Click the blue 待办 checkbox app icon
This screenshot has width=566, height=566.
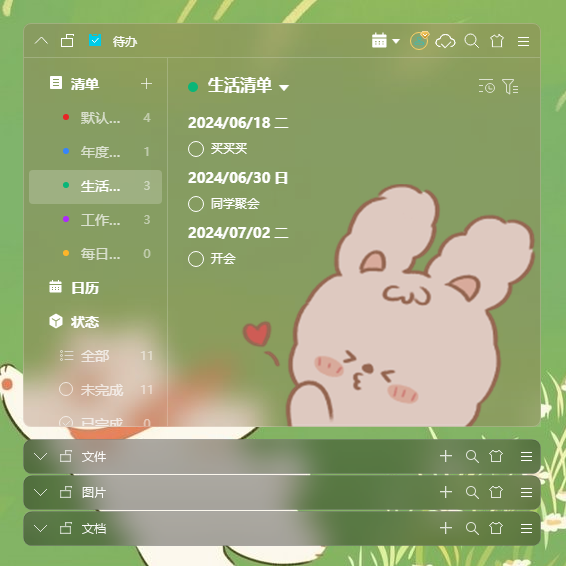[95, 40]
